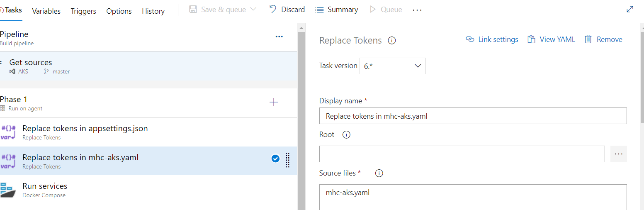Screen dimensions: 644x210
Task: Open the History tab
Action: (153, 11)
